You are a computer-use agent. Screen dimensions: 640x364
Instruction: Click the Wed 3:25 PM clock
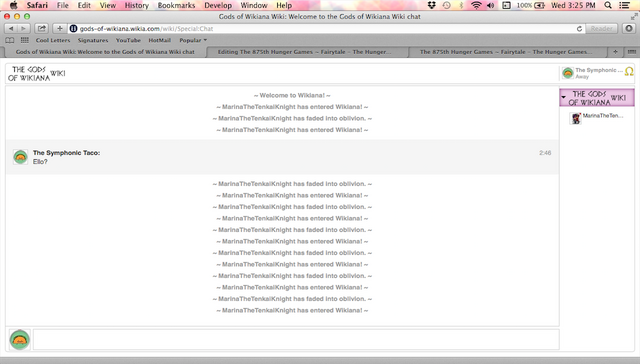click(573, 5)
